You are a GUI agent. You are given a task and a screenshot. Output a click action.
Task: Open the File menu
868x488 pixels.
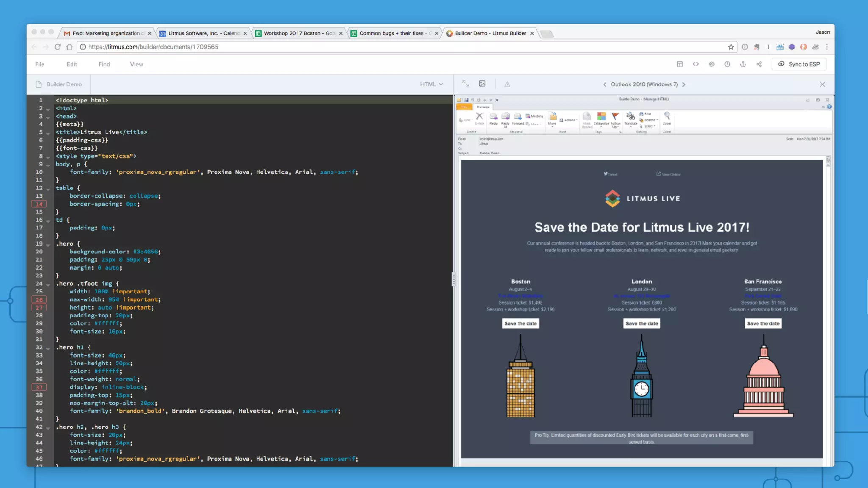click(39, 64)
